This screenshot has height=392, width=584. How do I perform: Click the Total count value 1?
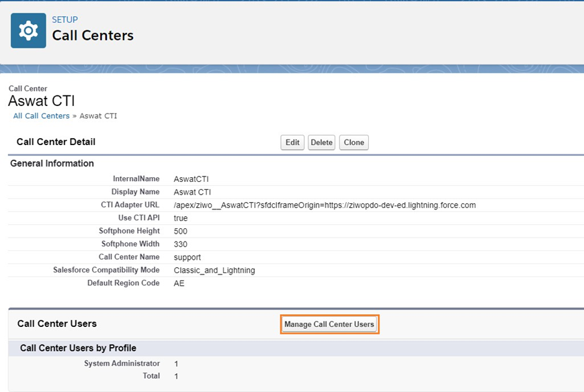176,377
